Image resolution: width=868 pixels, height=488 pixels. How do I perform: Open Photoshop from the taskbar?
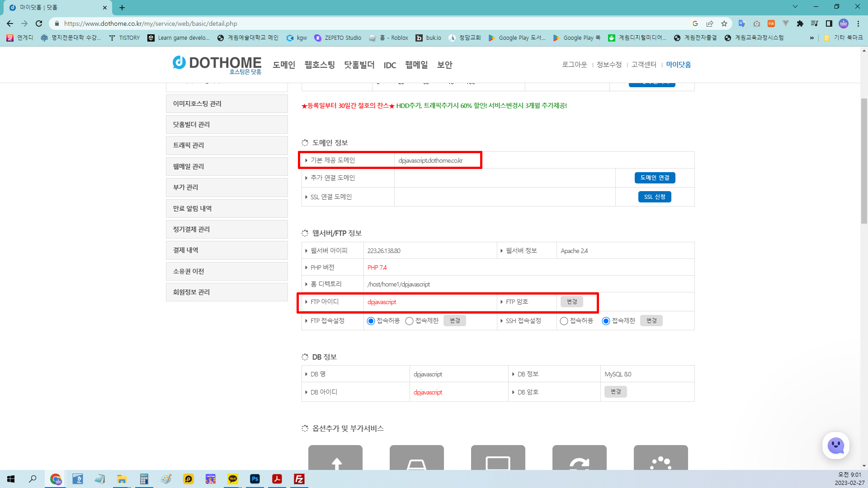click(x=255, y=479)
